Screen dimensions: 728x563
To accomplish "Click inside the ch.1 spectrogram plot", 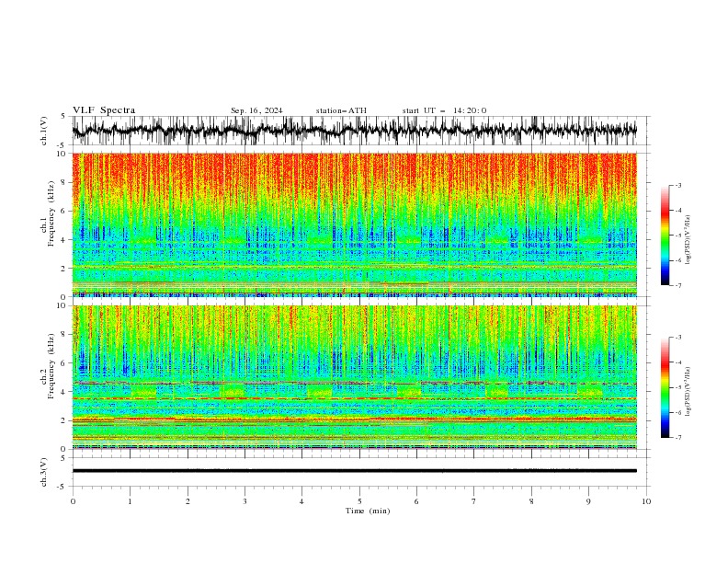I will tap(354, 224).
